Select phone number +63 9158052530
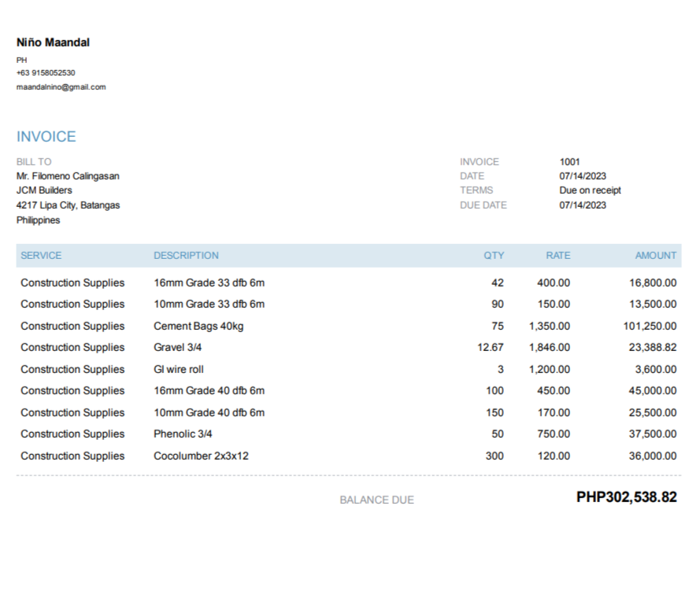700x606 pixels. click(x=46, y=72)
